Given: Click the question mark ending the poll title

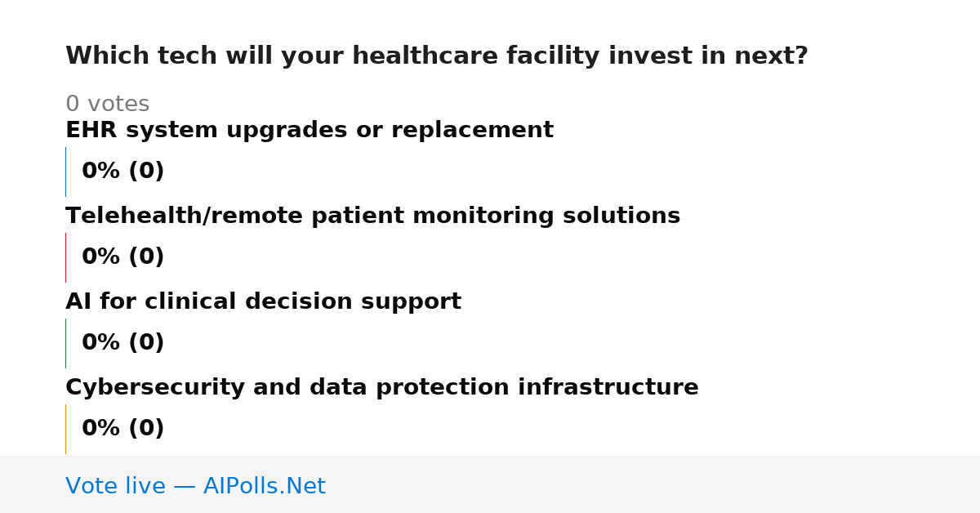Looking at the screenshot, I should point(801,56).
